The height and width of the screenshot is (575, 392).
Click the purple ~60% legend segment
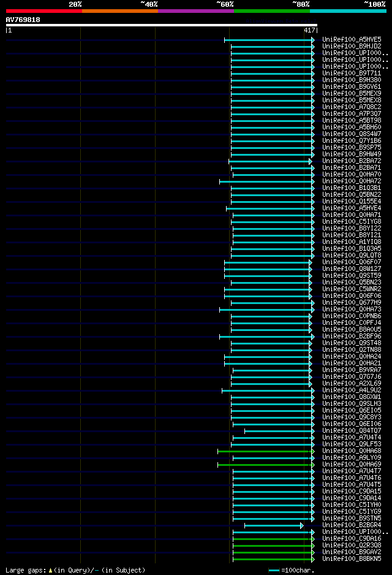pyautogui.click(x=196, y=11)
